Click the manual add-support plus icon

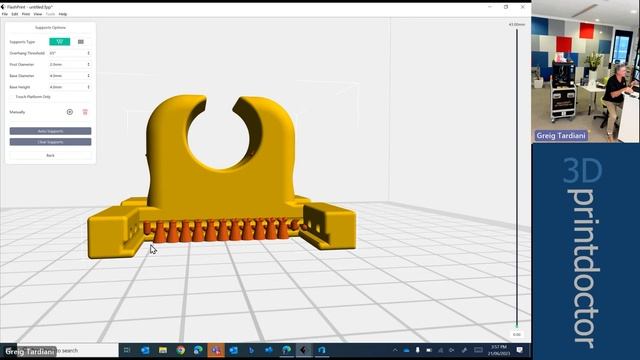coord(70,112)
